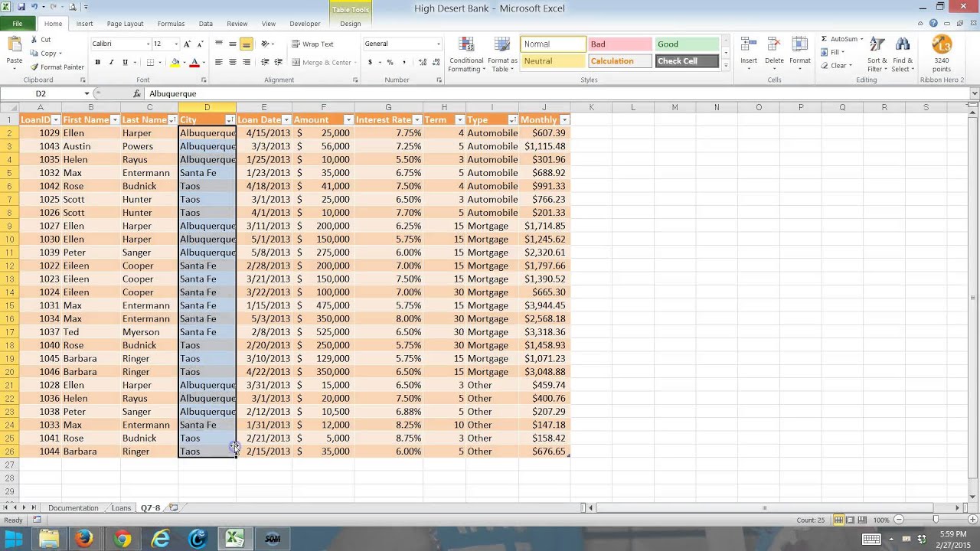Align the cell text to the right
The height and width of the screenshot is (551, 980).
[247, 62]
